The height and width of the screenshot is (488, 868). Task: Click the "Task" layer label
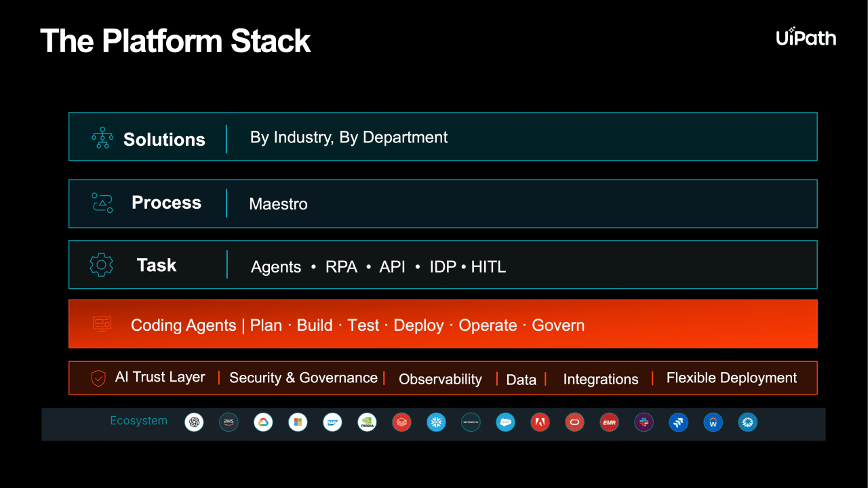click(x=157, y=265)
